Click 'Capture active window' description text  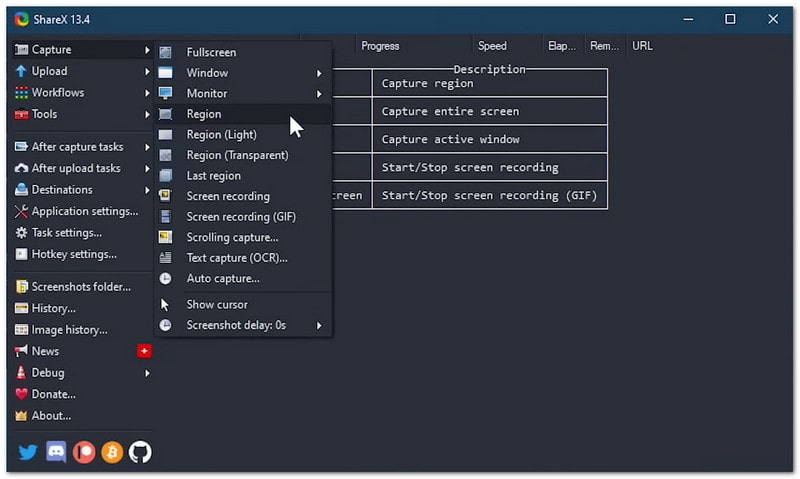pos(451,139)
